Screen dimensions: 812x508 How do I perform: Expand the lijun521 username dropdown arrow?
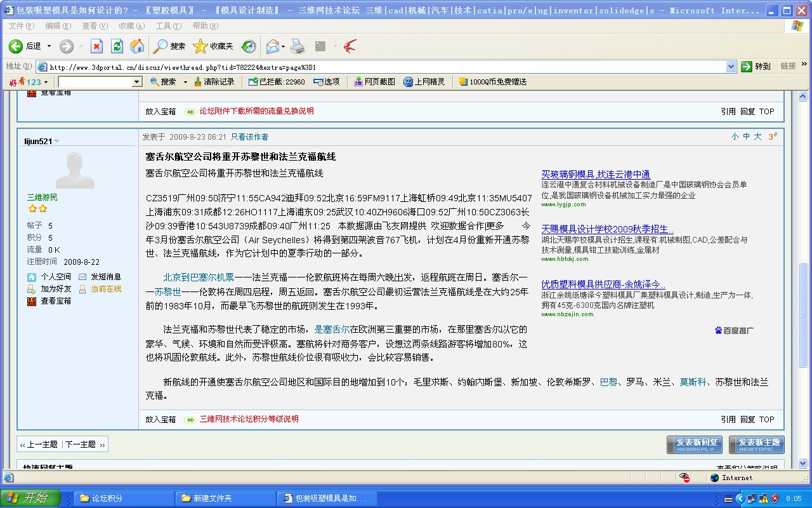pyautogui.click(x=56, y=141)
